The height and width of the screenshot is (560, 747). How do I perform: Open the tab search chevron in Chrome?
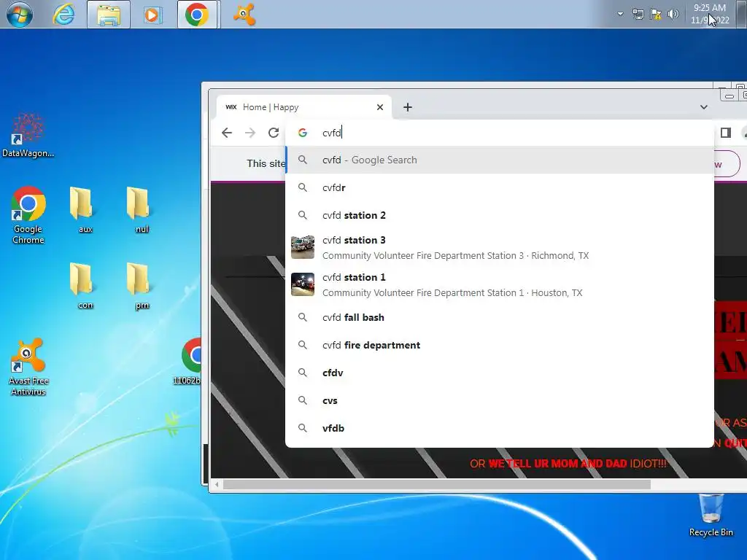(x=704, y=107)
